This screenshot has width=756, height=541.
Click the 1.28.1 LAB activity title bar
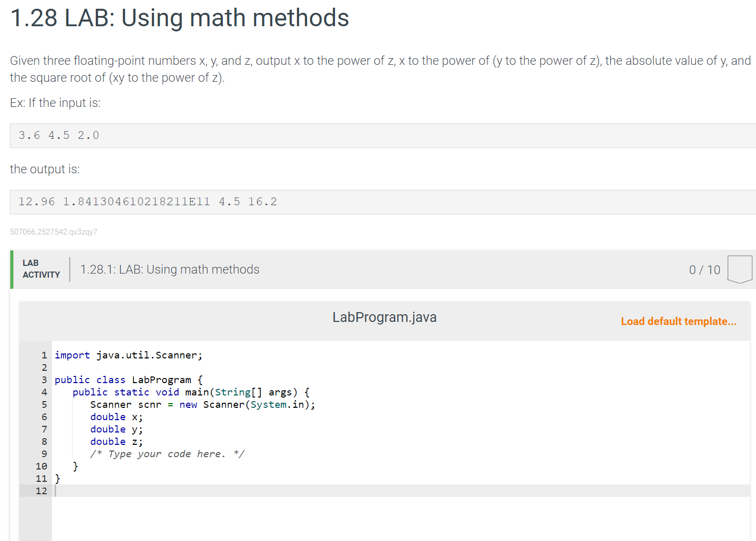coord(383,269)
